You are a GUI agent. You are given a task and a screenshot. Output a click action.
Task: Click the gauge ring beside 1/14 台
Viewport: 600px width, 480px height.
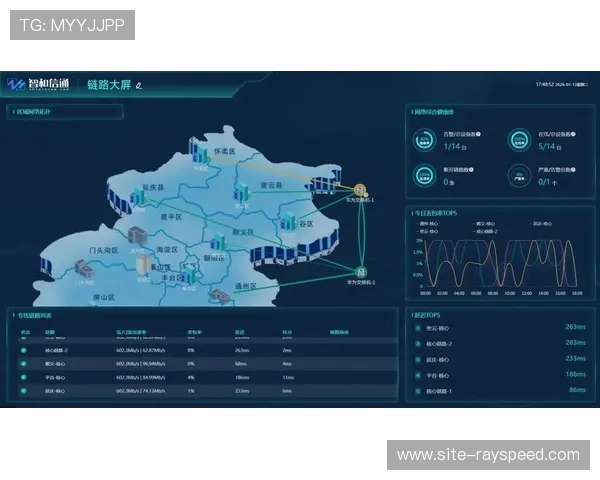tap(424, 140)
